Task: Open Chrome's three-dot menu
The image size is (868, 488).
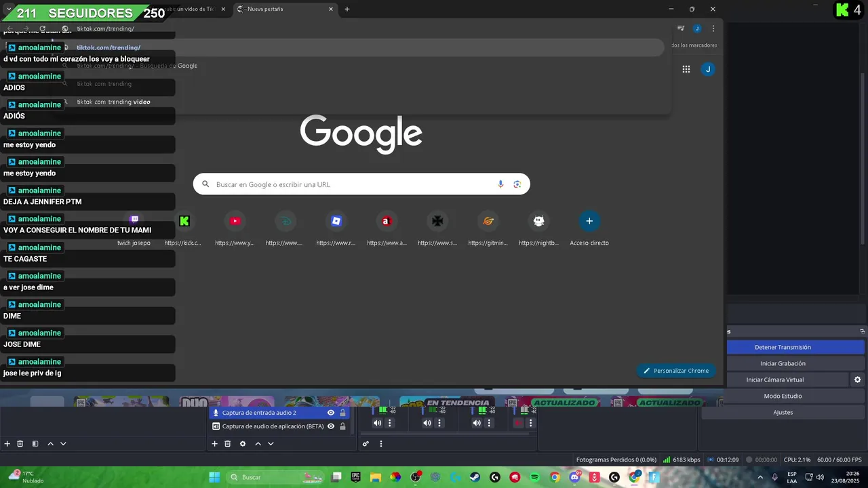Action: tap(713, 28)
